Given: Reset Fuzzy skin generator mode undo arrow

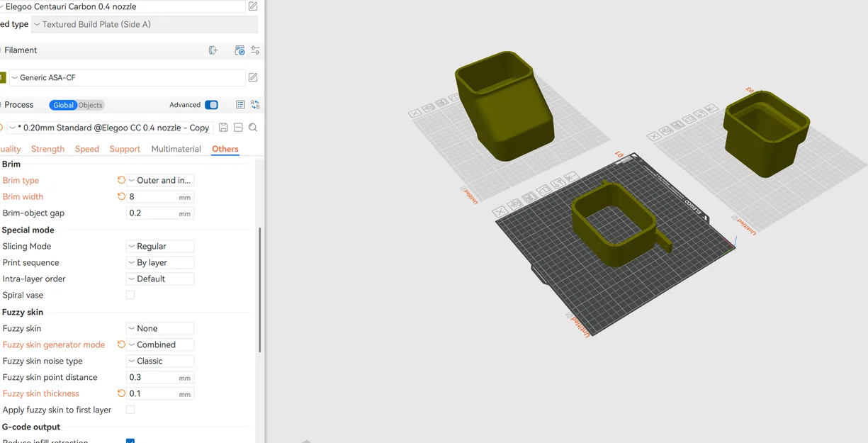Looking at the screenshot, I should click(121, 344).
